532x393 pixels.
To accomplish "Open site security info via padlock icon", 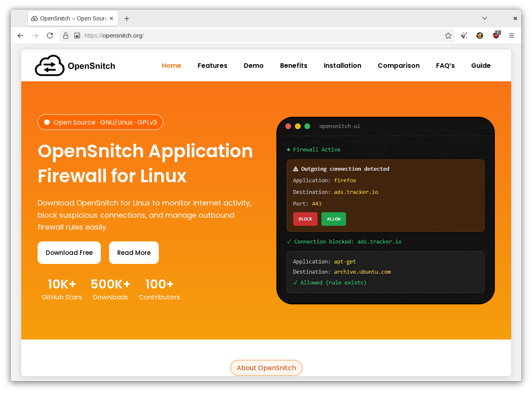I will [x=66, y=36].
